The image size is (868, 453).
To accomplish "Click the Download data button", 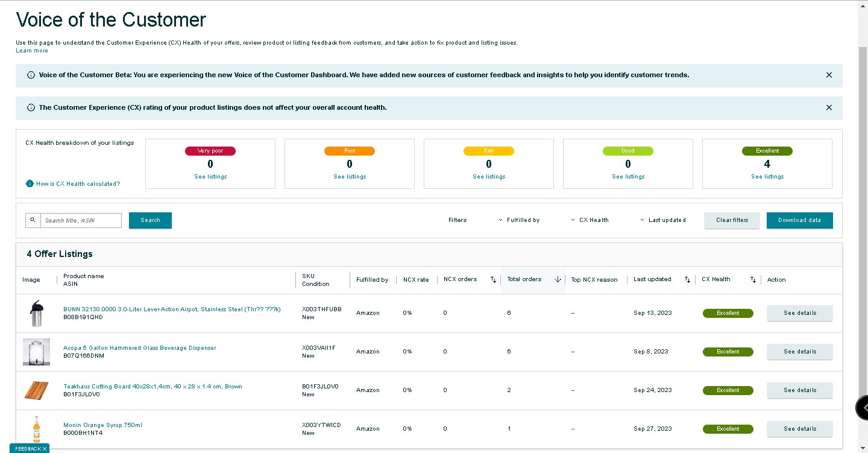I will 799,221.
